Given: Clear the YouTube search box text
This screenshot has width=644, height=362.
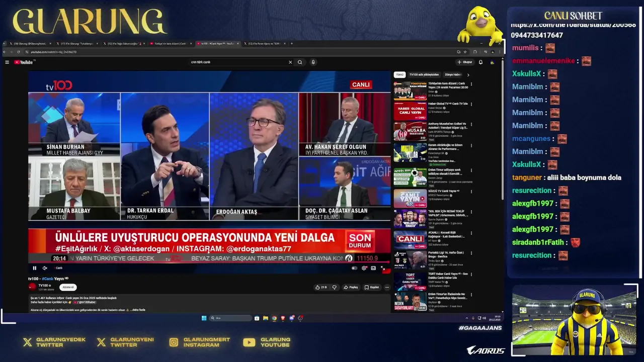Looking at the screenshot, I should [x=290, y=62].
